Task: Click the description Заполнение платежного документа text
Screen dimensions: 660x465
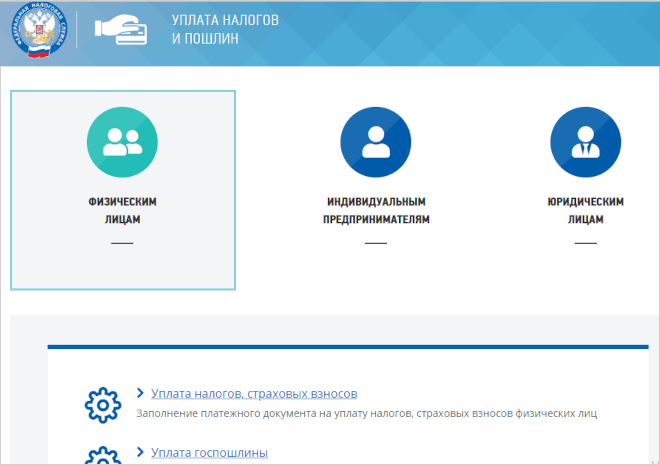Action: click(367, 413)
